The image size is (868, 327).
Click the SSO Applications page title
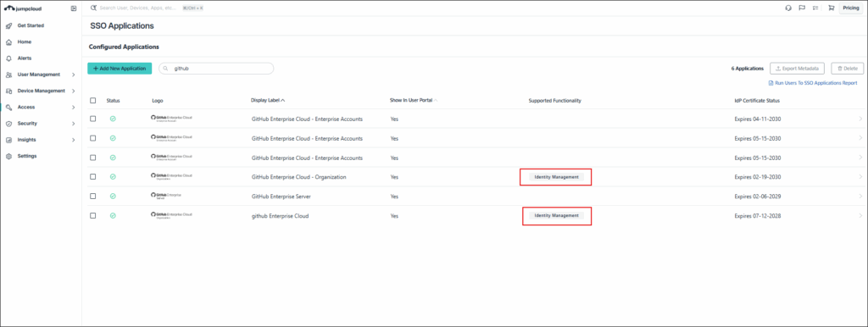(x=122, y=26)
